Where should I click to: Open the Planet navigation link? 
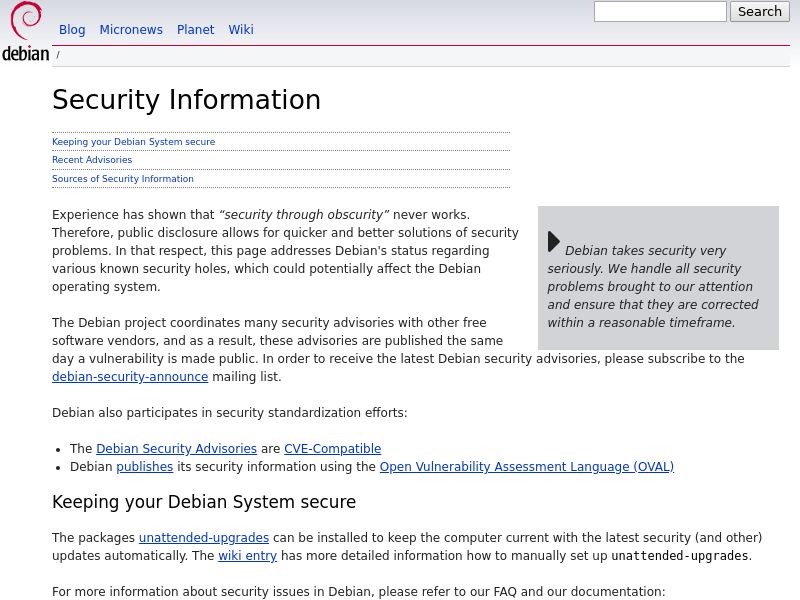195,30
